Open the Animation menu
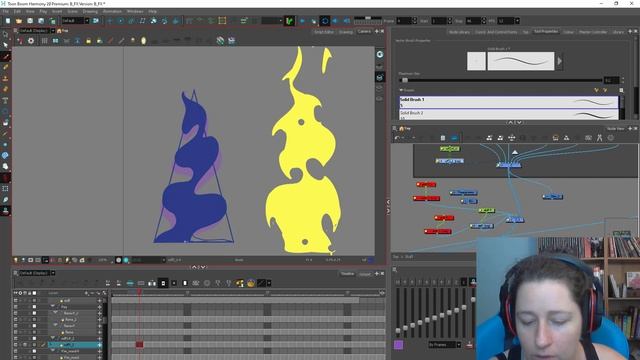640x360 pixels. click(x=112, y=11)
